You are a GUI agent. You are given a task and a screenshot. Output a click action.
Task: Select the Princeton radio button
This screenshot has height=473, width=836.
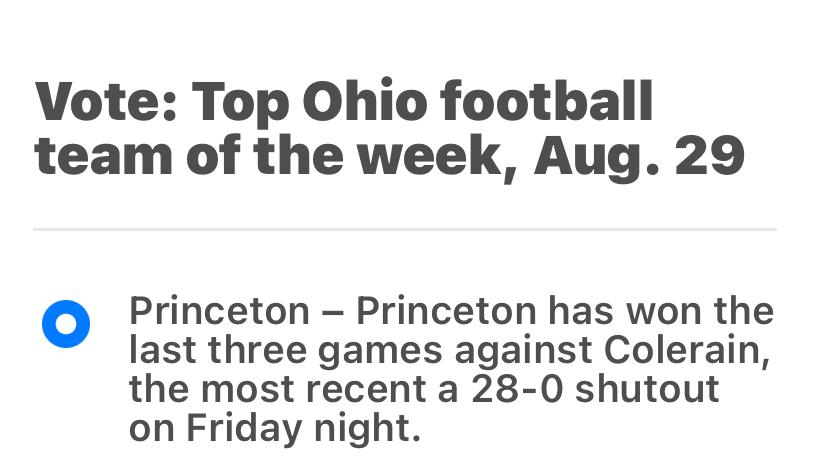(66, 325)
